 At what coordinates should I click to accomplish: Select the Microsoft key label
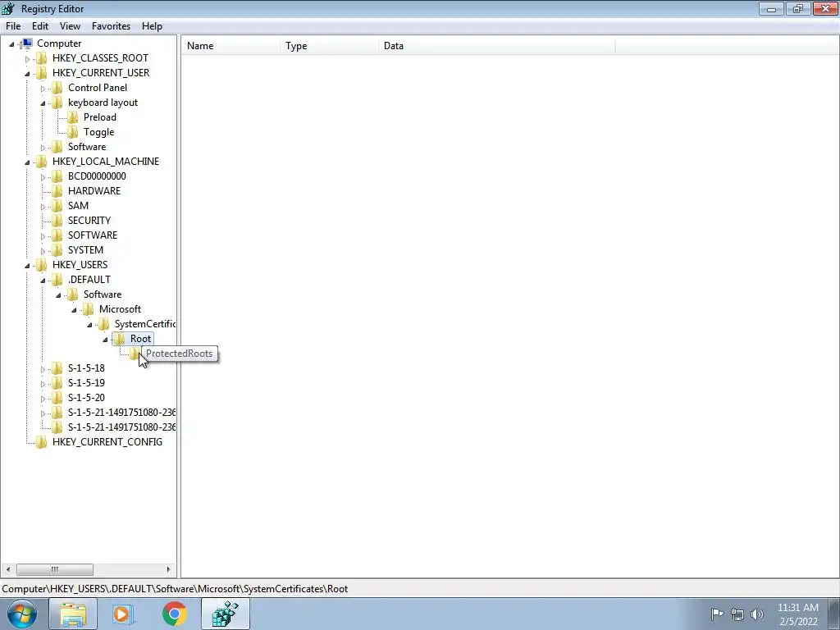coord(120,309)
